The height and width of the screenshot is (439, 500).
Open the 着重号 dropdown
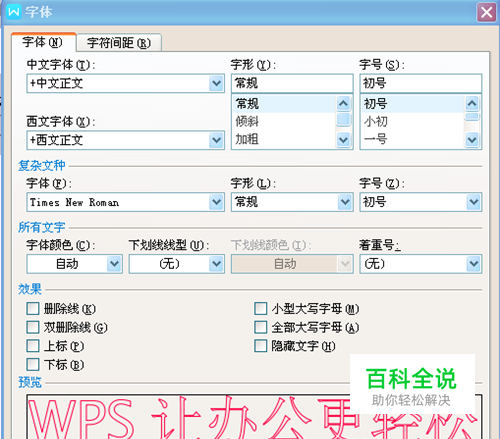pyautogui.click(x=473, y=264)
